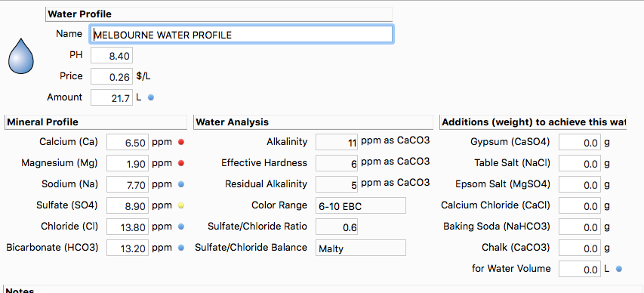The width and height of the screenshot is (644, 293).
Task: Edit the water profile Name field
Action: 242,35
